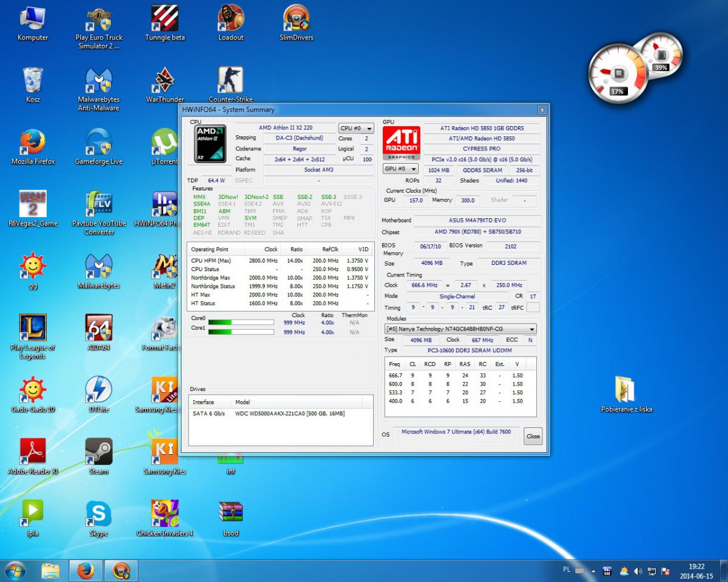
Task: Open the Adobe Reader XI shortcut
Action: pos(33,457)
